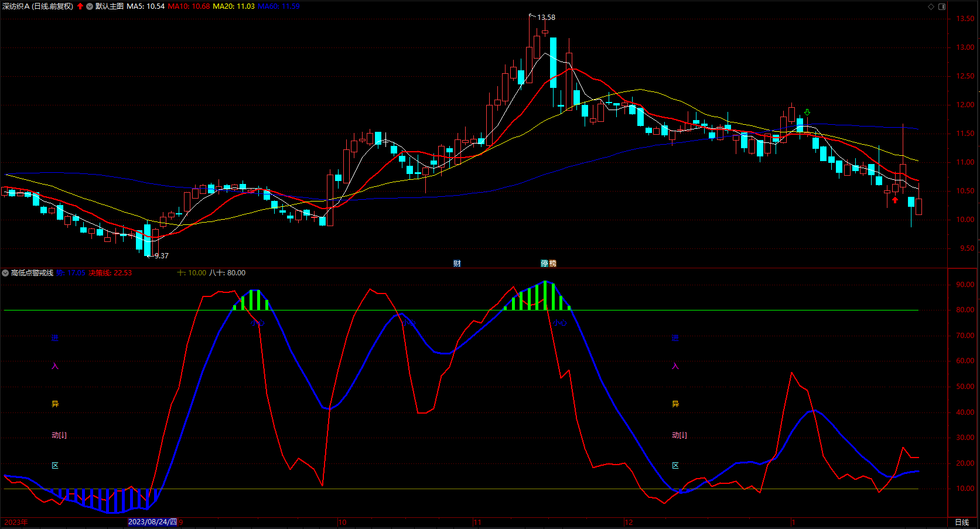Click the green down-arrow sell signal icon
Screen dimensions: 980x529
click(807, 112)
